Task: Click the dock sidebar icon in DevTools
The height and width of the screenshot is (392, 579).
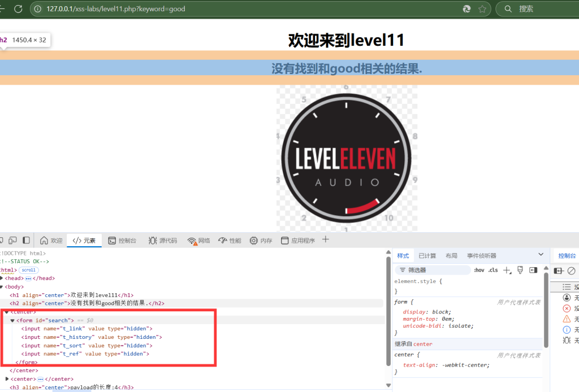Action: [x=26, y=241]
